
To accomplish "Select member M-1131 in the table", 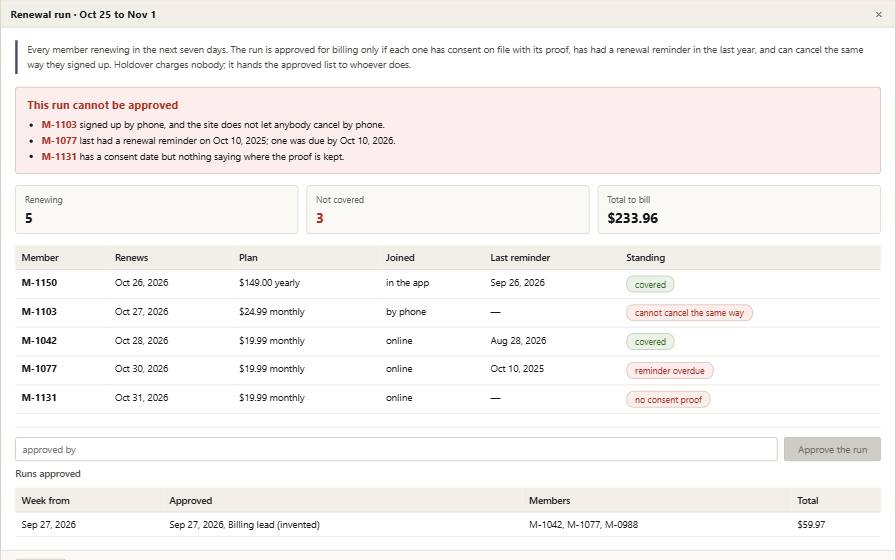I will pyautogui.click(x=39, y=398).
